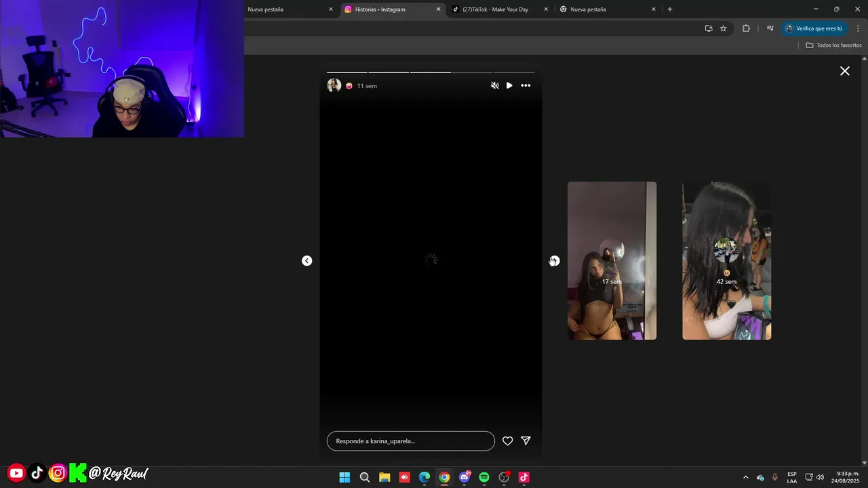Open the story author's profile avatar
The height and width of the screenshot is (488, 868).
click(x=334, y=85)
